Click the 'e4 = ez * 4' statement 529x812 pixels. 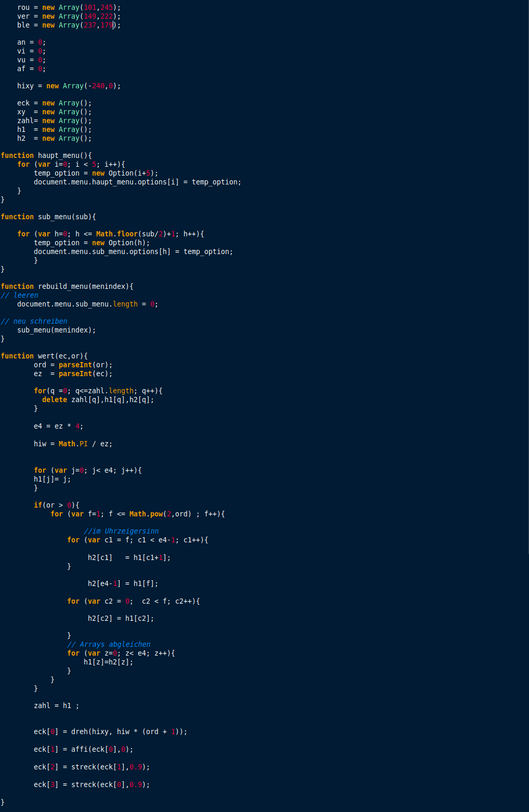[58, 426]
